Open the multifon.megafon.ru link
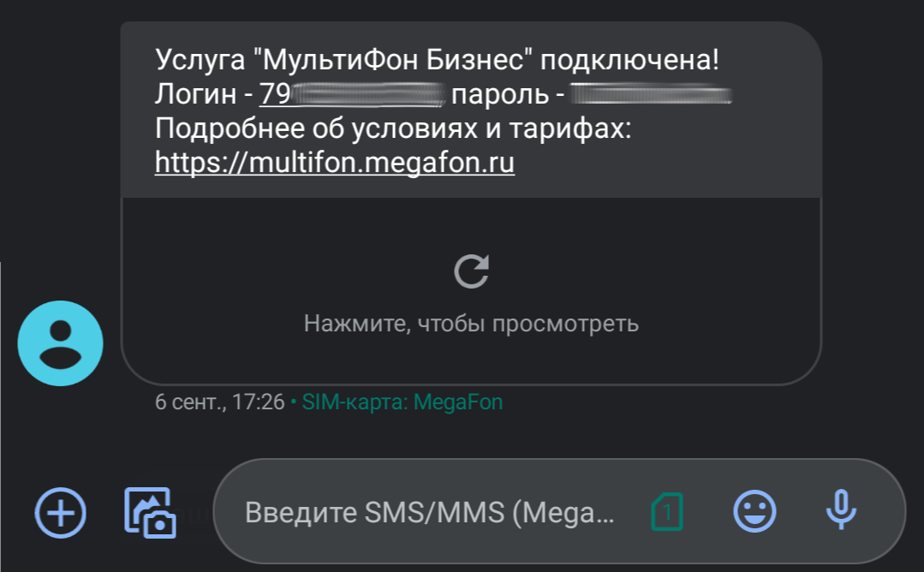The image size is (924, 572). 335,162
